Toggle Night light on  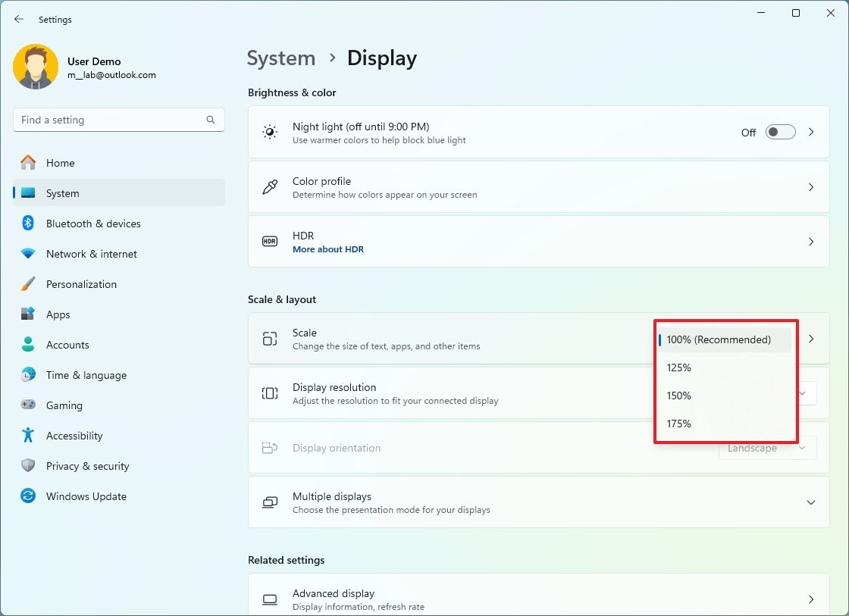pyautogui.click(x=780, y=132)
